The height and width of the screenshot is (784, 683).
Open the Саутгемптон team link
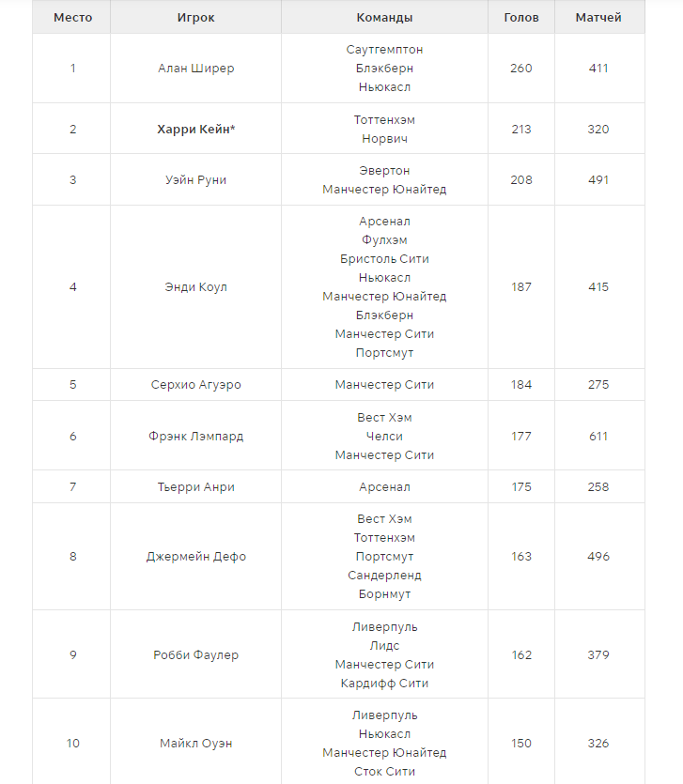coord(384,50)
